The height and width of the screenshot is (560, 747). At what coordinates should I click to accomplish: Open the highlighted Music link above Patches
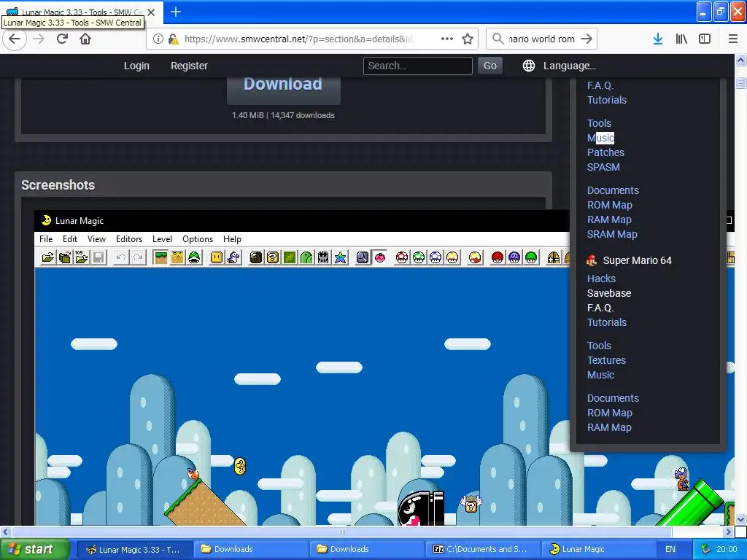click(x=600, y=138)
